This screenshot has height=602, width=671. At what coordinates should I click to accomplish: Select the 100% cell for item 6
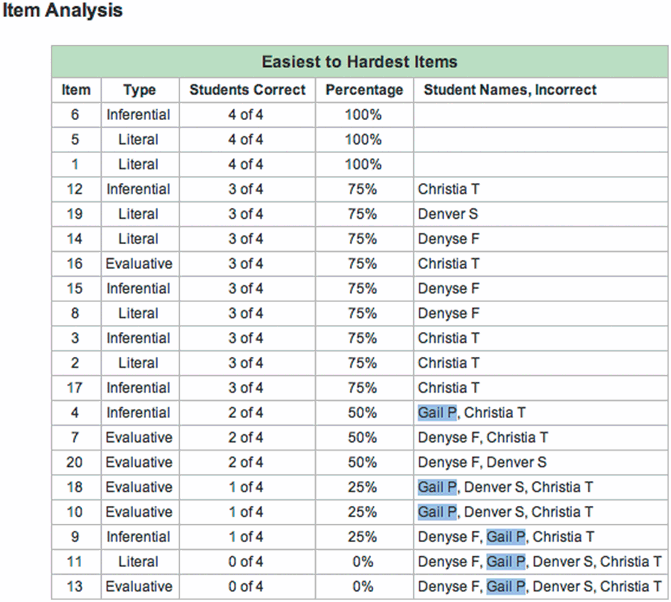point(364,115)
